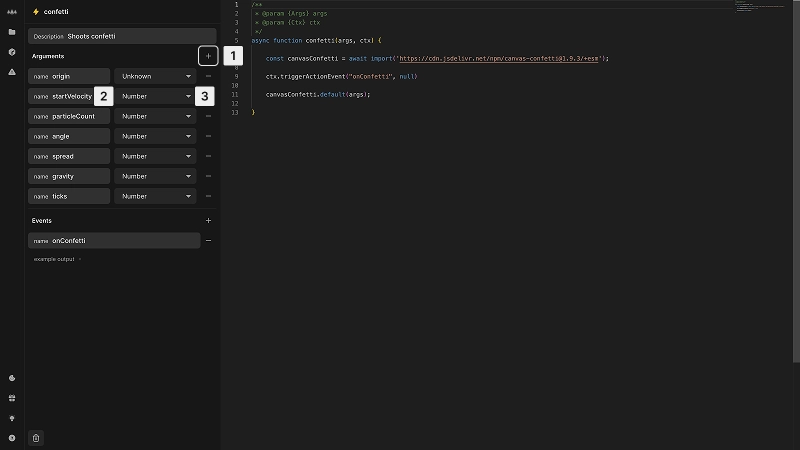Click the Events section heading
Image resolution: width=800 pixels, height=450 pixels.
(41, 220)
